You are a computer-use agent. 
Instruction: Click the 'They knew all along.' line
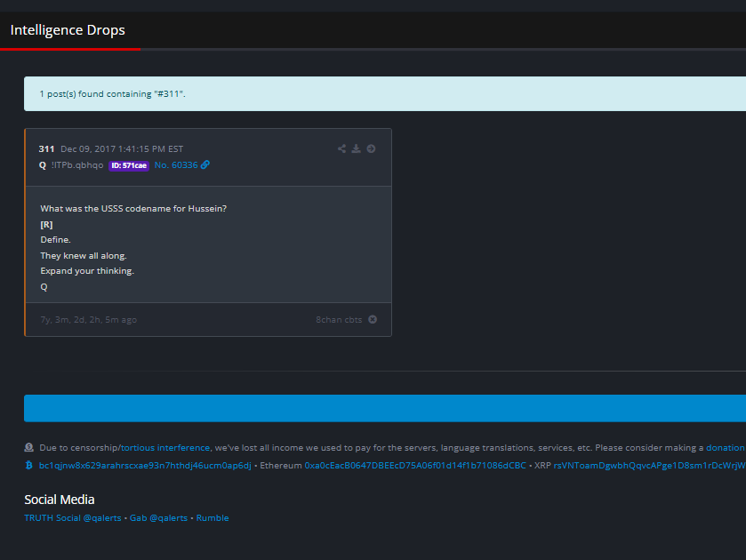click(x=84, y=255)
